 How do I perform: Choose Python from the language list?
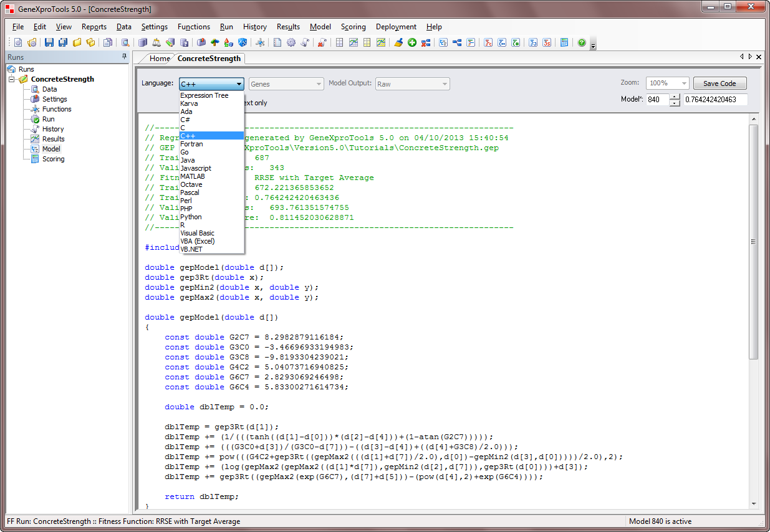[191, 217]
